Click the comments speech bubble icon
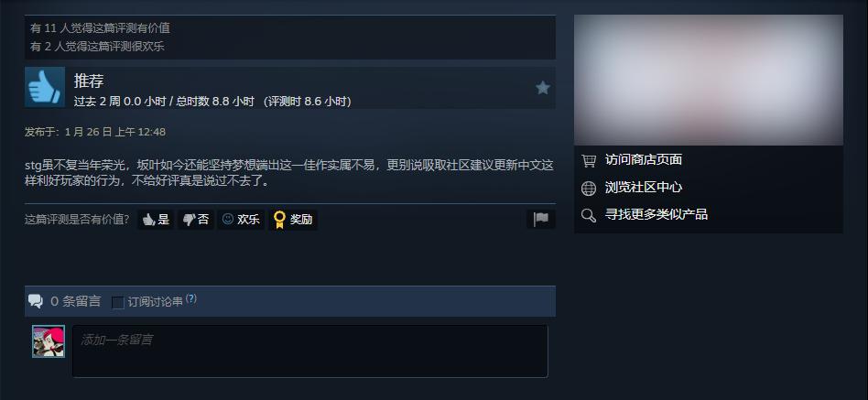This screenshot has width=868, height=400. pos(36,301)
